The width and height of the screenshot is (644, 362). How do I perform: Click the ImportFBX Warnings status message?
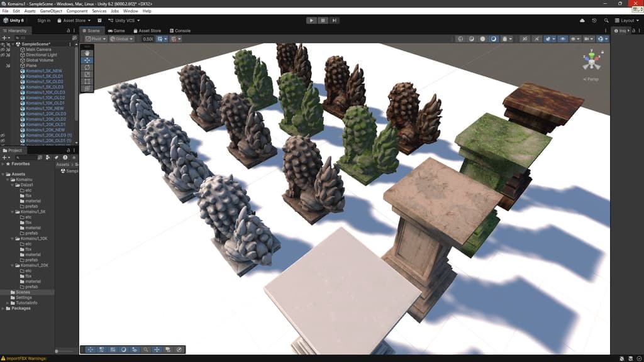click(25, 358)
